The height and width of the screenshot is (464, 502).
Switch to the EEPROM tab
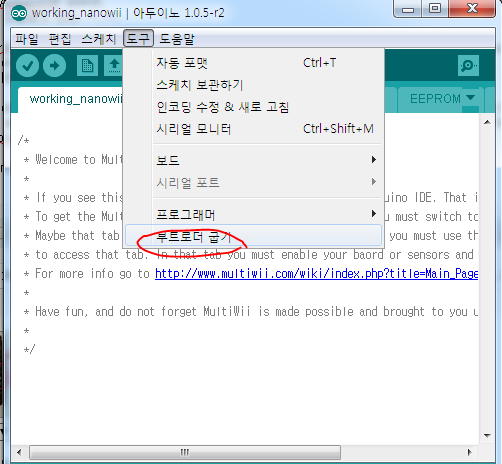[x=435, y=99]
